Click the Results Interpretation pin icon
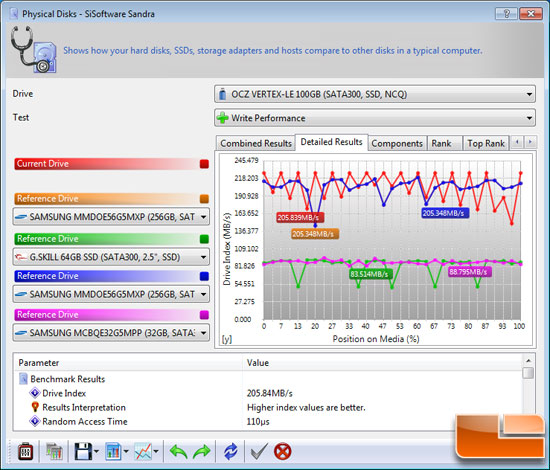This screenshot has height=470, width=550. tap(35, 407)
